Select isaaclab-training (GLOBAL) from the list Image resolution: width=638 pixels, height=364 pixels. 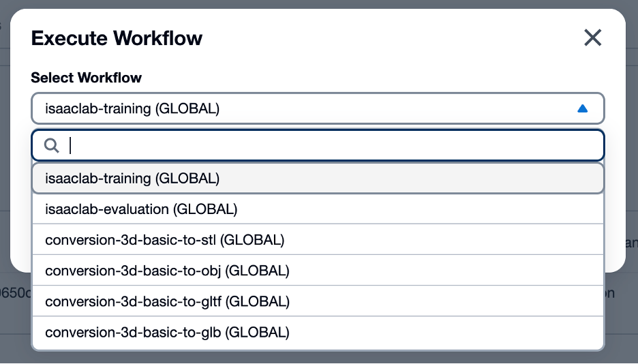click(x=318, y=179)
